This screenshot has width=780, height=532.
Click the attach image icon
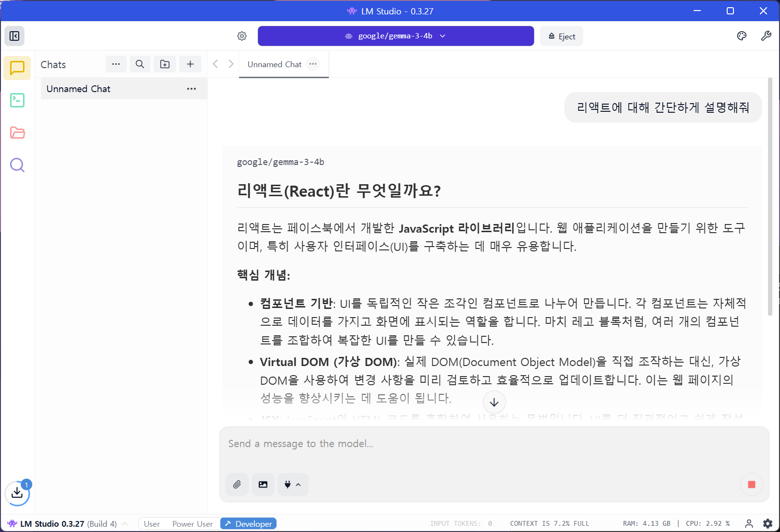click(263, 485)
